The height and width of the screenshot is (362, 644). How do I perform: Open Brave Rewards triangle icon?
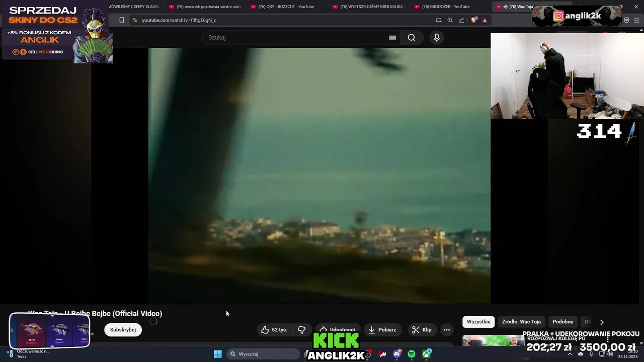click(x=485, y=20)
